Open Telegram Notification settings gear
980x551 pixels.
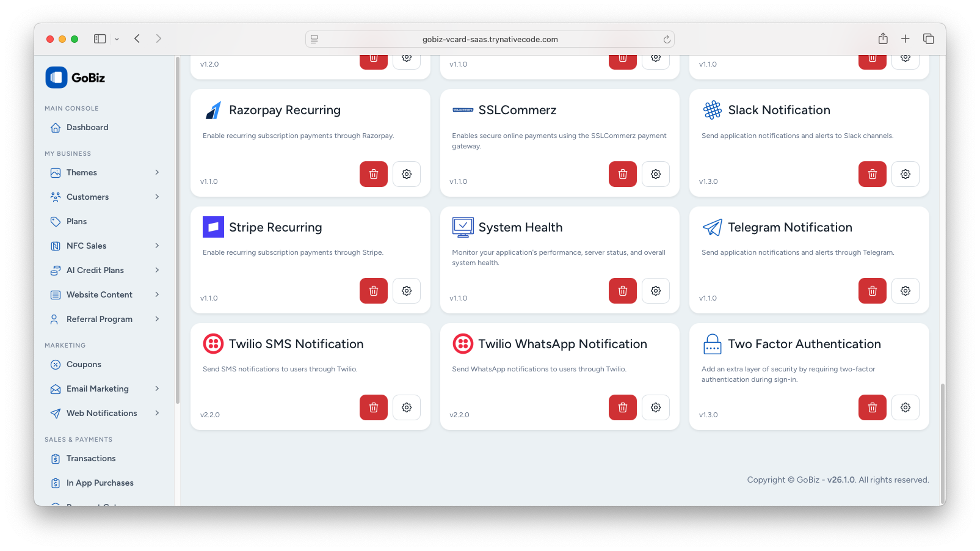(906, 291)
